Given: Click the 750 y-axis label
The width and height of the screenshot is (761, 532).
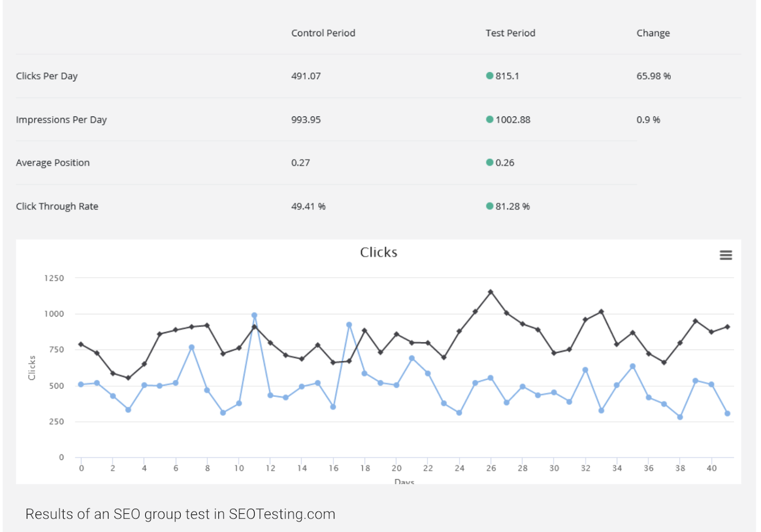Looking at the screenshot, I should tap(56, 349).
